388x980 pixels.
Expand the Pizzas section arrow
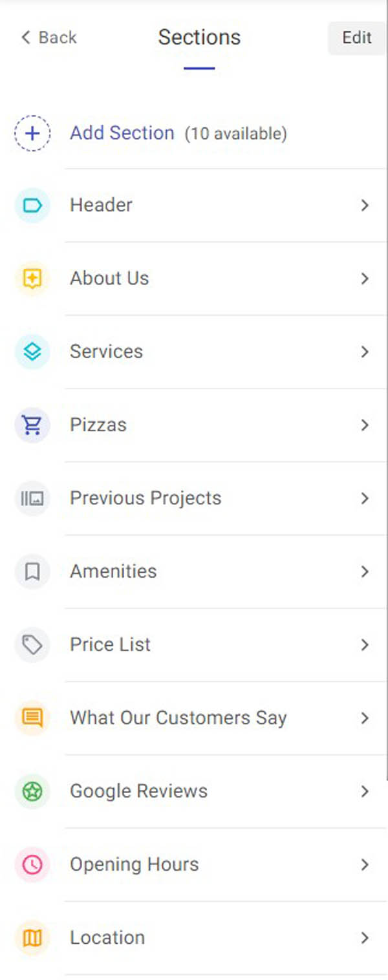click(x=365, y=425)
